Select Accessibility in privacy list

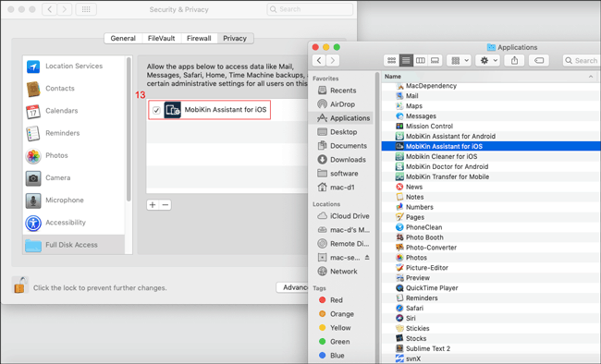tap(74, 223)
